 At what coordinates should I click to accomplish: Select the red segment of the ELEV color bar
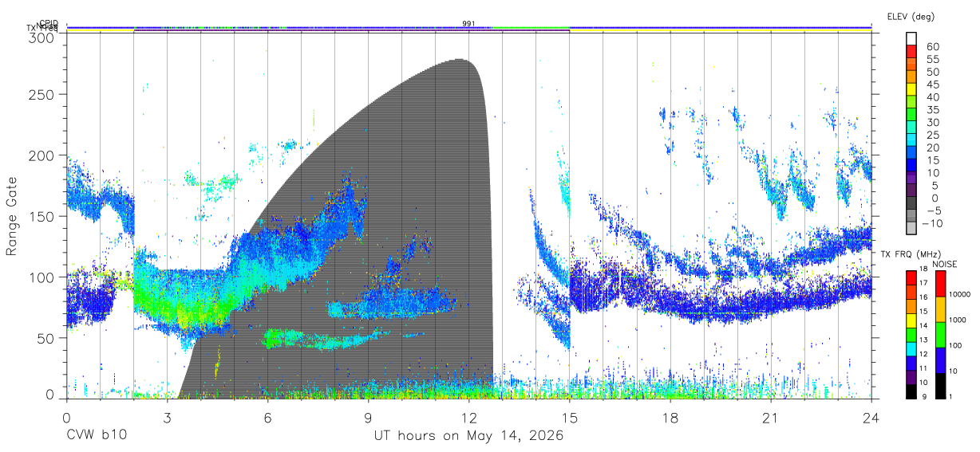pos(911,51)
